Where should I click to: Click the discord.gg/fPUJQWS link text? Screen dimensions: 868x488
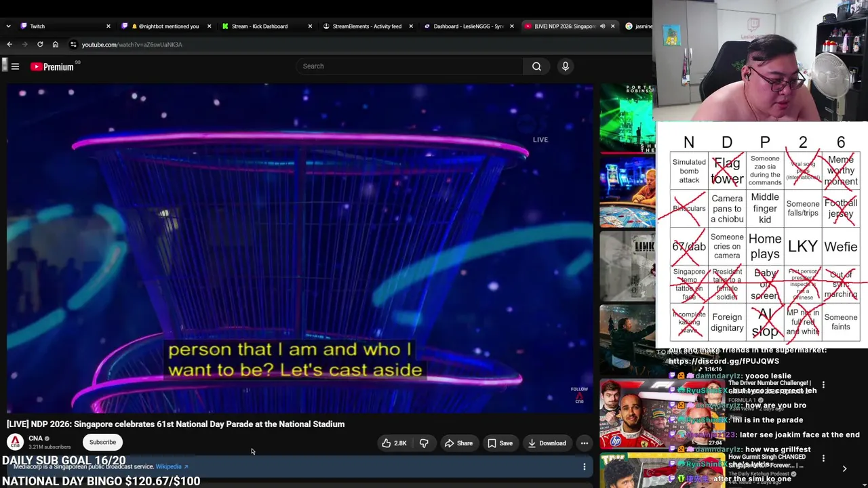click(x=724, y=361)
